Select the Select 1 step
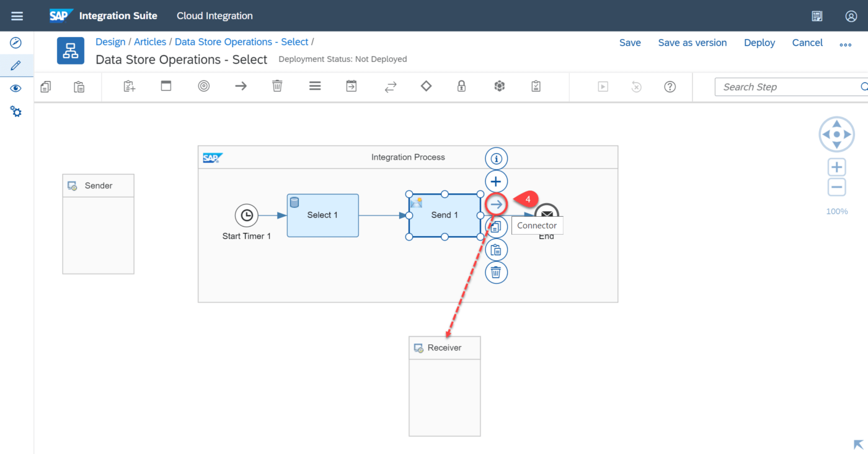The height and width of the screenshot is (454, 868). click(x=322, y=215)
